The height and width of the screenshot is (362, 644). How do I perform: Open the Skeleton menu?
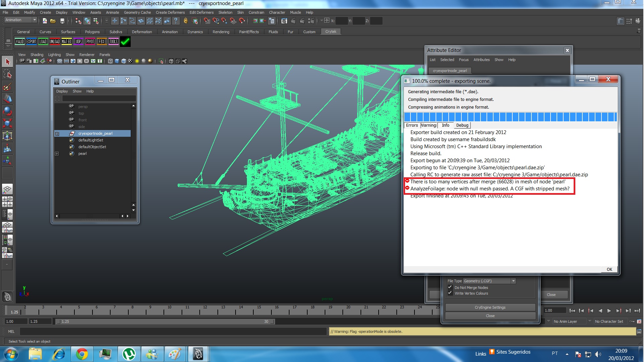pyautogui.click(x=225, y=12)
